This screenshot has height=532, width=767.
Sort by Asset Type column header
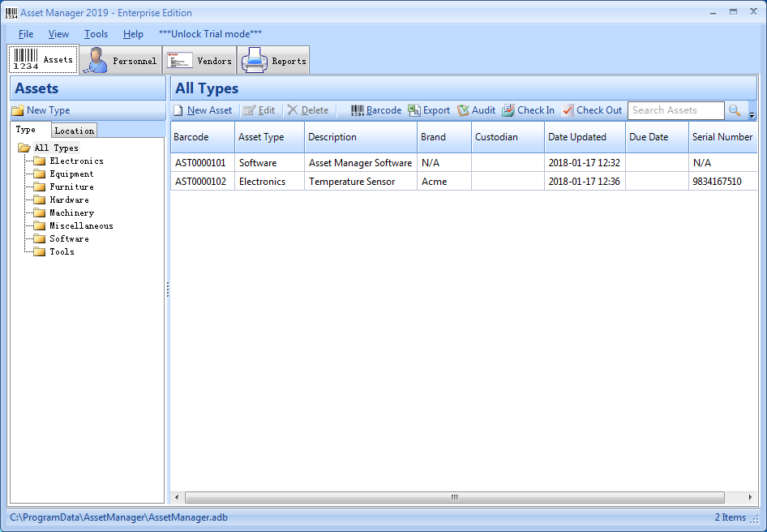tap(269, 137)
